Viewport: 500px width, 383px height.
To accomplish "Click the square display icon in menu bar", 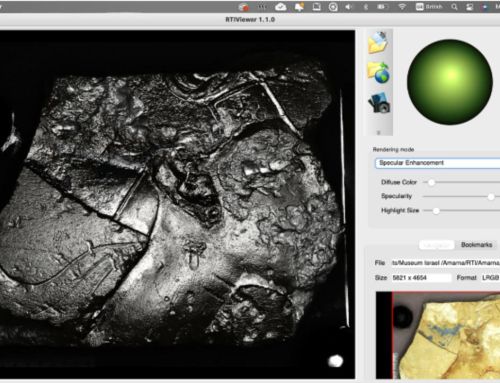I will (x=316, y=7).
